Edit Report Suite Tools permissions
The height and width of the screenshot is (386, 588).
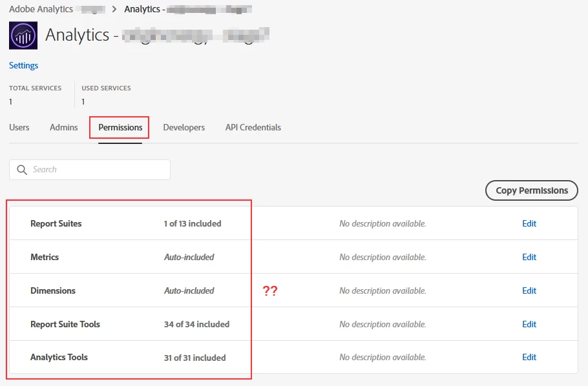click(529, 324)
